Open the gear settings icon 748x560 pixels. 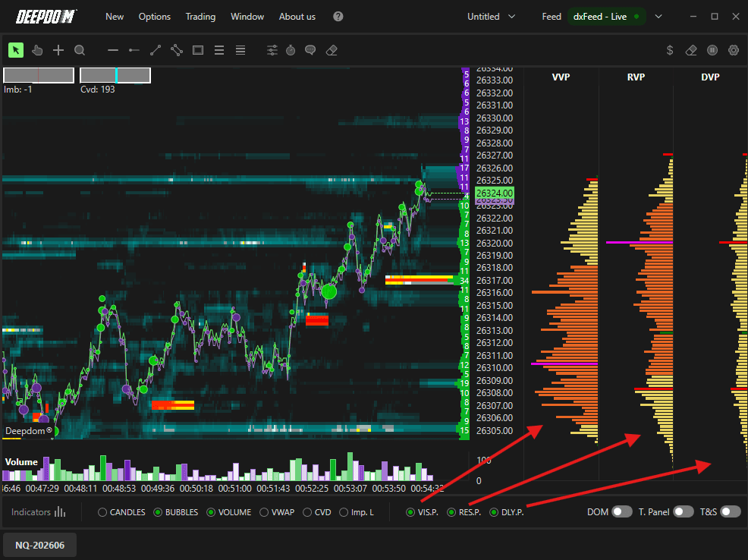(x=734, y=50)
